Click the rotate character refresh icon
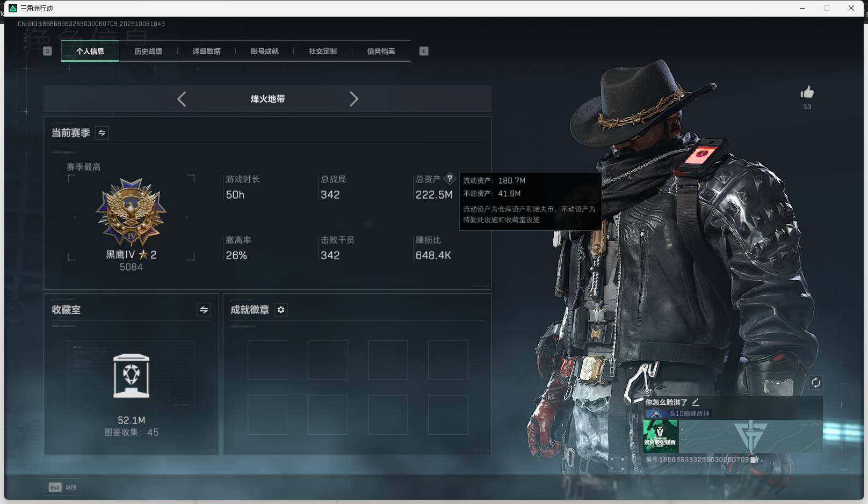 tap(815, 382)
